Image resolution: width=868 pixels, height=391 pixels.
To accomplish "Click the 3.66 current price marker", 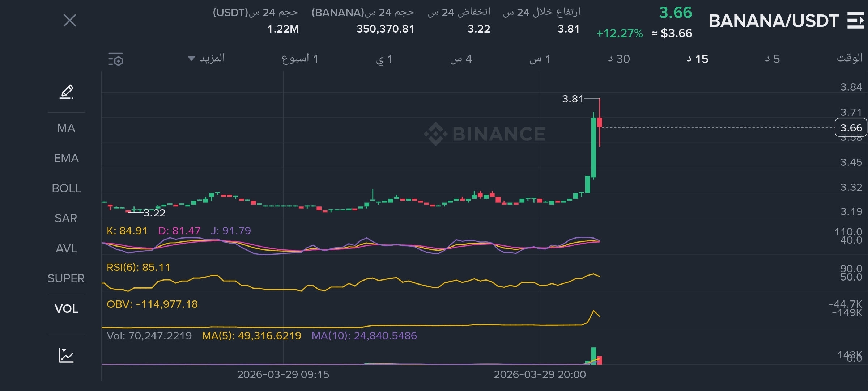I will coord(851,128).
